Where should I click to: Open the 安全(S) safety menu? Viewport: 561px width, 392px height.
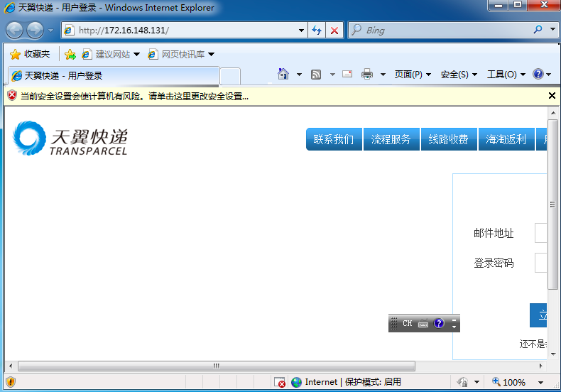click(459, 75)
